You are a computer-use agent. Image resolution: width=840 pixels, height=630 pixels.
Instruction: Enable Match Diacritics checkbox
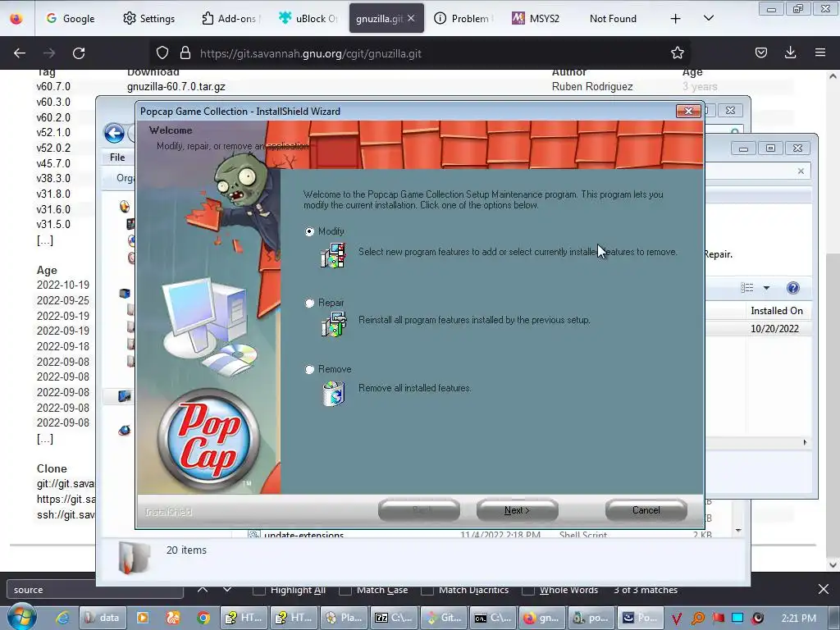click(427, 590)
